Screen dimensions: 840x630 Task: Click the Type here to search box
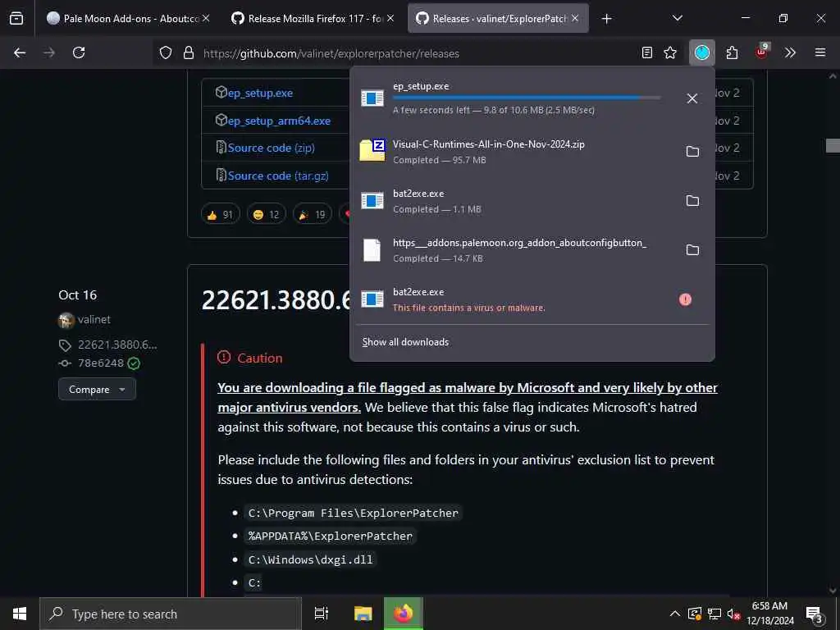pos(171,614)
